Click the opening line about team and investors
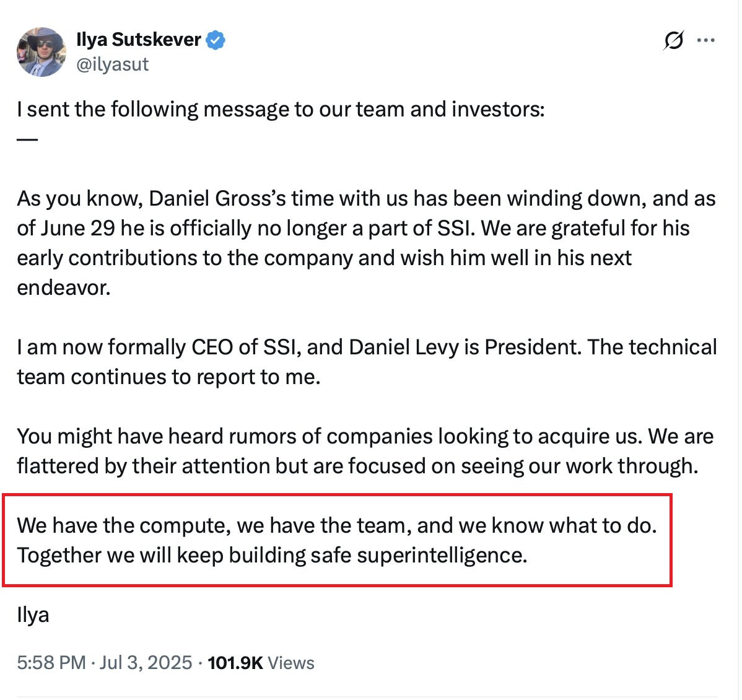The image size is (742, 700). pyautogui.click(x=281, y=110)
